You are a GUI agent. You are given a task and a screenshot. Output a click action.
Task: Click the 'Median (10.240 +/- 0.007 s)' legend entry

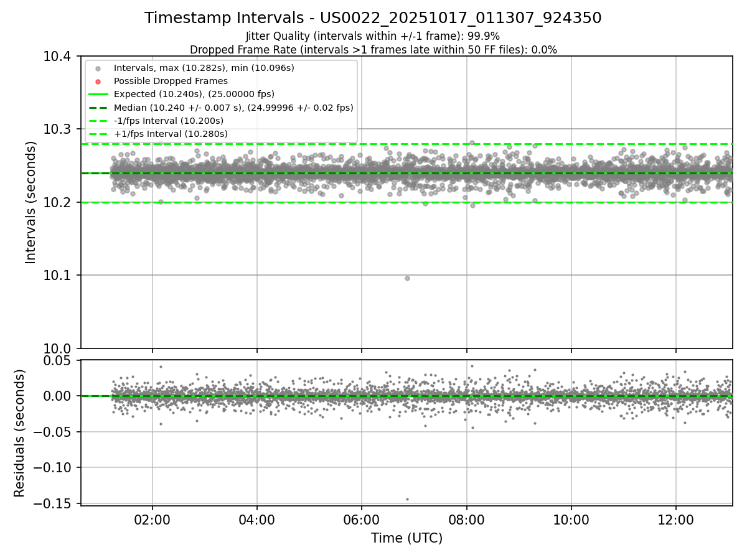coord(233,108)
